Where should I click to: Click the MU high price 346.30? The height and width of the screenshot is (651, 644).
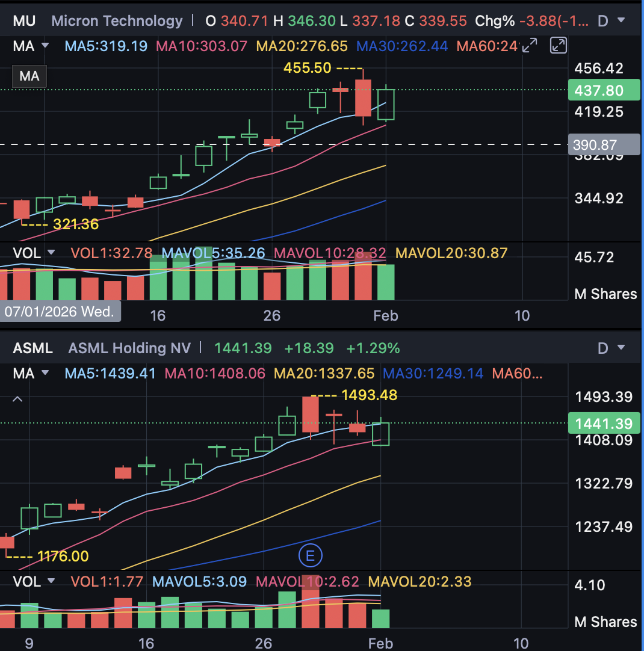[x=311, y=21]
